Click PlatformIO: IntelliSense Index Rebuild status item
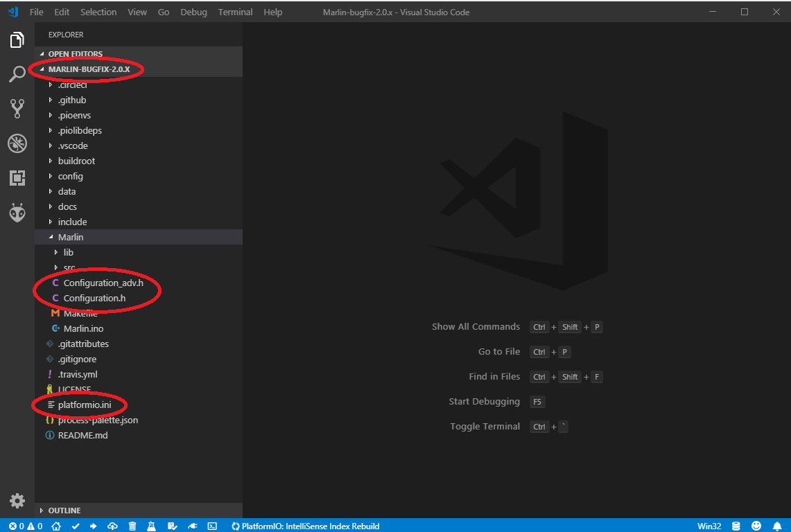This screenshot has height=532, width=791. click(306, 526)
